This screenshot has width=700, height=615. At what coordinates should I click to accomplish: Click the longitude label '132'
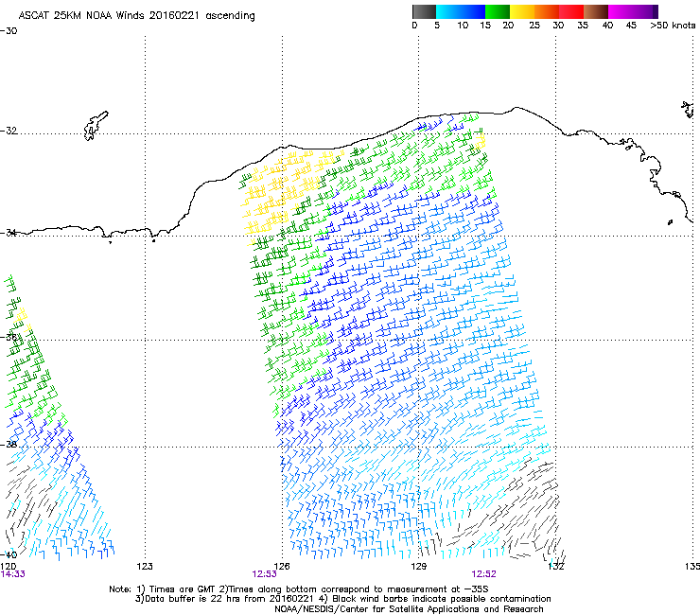[x=556, y=567]
